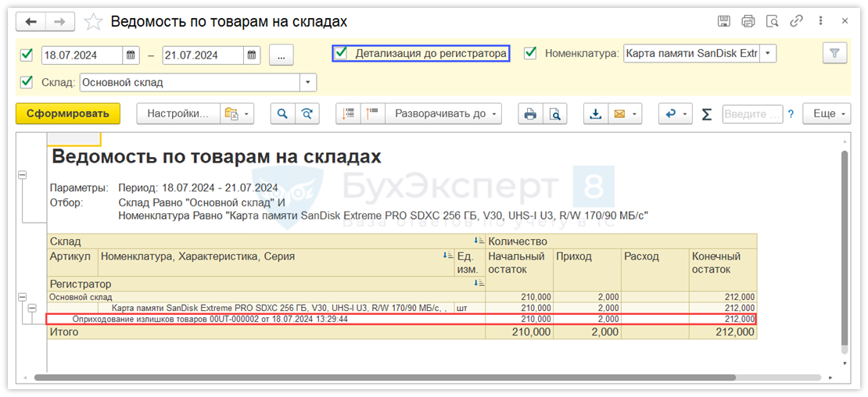Image resolution: width=868 pixels, height=397 pixels.
Task: Click the start date field 18.07.2024
Action: tap(82, 55)
